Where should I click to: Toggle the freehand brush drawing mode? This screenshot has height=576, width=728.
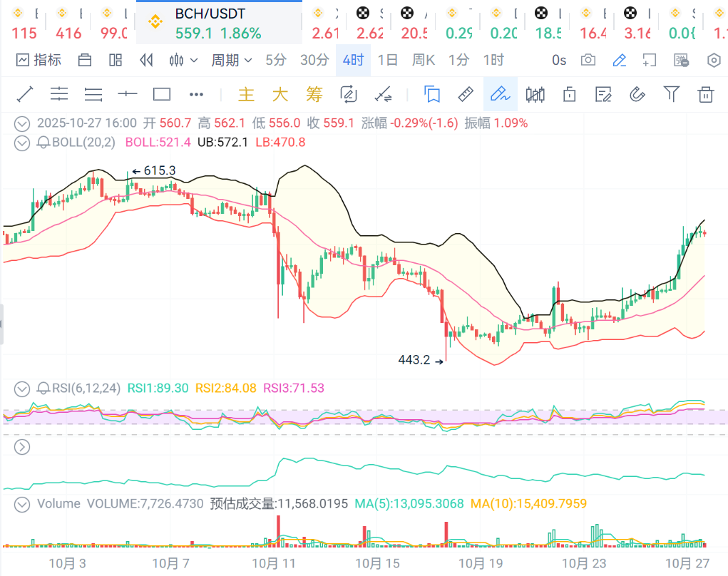pos(500,93)
